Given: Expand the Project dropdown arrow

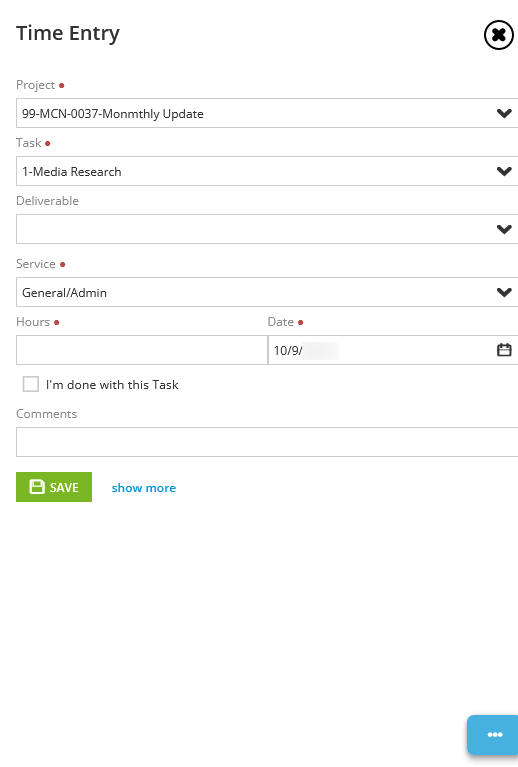Looking at the screenshot, I should click(504, 113).
